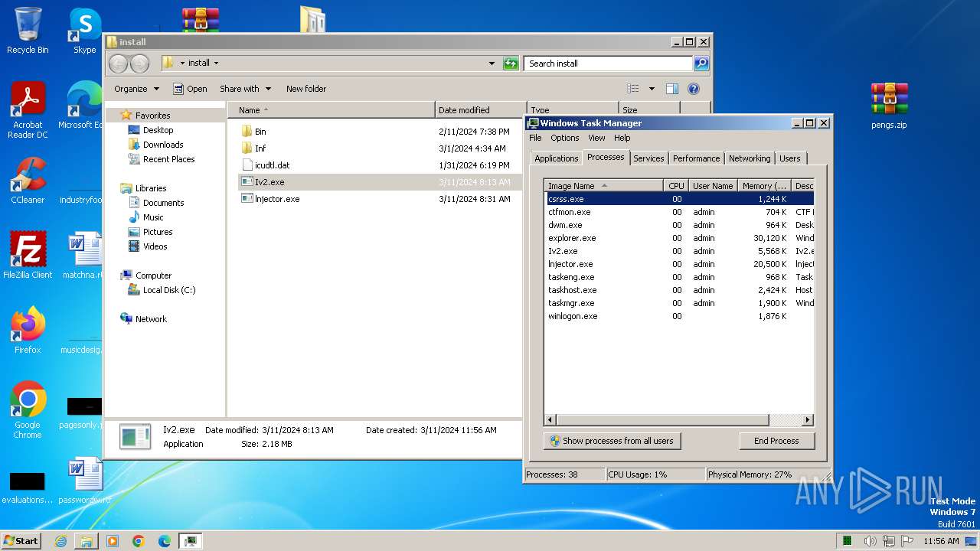This screenshot has width=980, height=551.
Task: Expand the install breadcrumb arrow
Action: tap(216, 64)
